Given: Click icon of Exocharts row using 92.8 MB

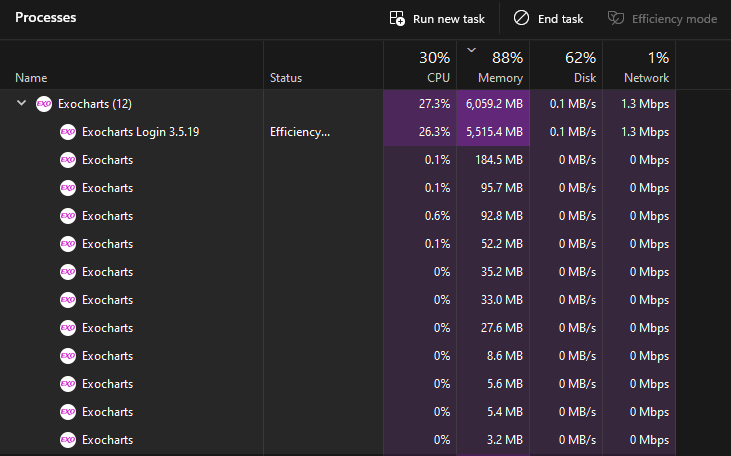Looking at the screenshot, I should [68, 216].
